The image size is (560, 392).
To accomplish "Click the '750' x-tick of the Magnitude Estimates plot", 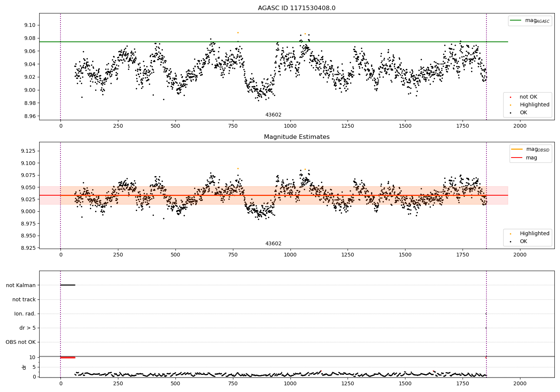I will (x=233, y=255).
